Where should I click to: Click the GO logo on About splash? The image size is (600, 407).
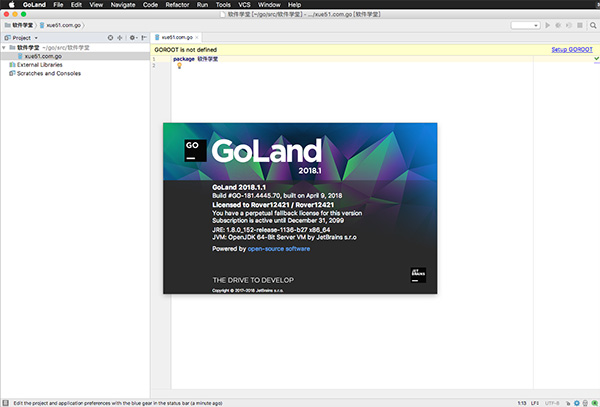195,150
